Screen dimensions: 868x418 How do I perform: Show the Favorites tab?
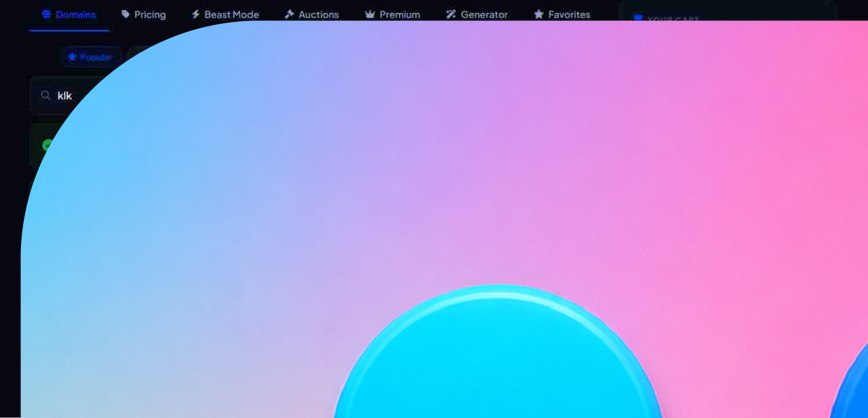click(562, 15)
